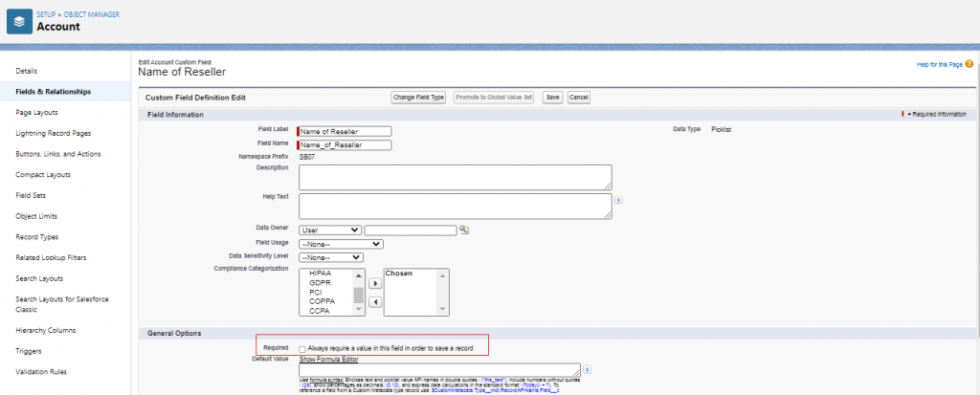This screenshot has width=980, height=395.
Task: Click the Help for this Page question icon
Action: click(x=969, y=64)
